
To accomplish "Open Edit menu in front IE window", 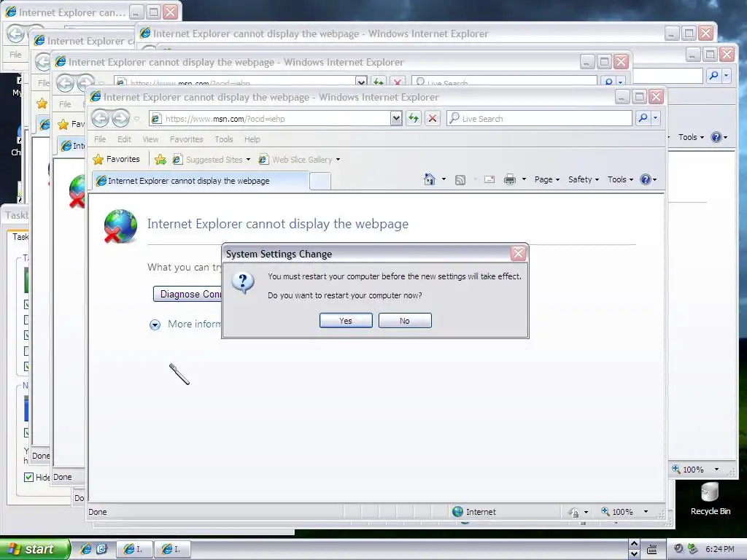I will [124, 139].
